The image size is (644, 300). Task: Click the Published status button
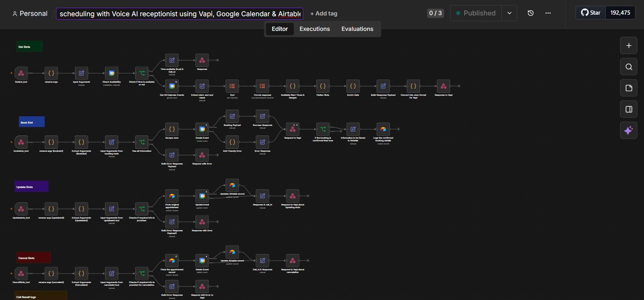coord(476,13)
